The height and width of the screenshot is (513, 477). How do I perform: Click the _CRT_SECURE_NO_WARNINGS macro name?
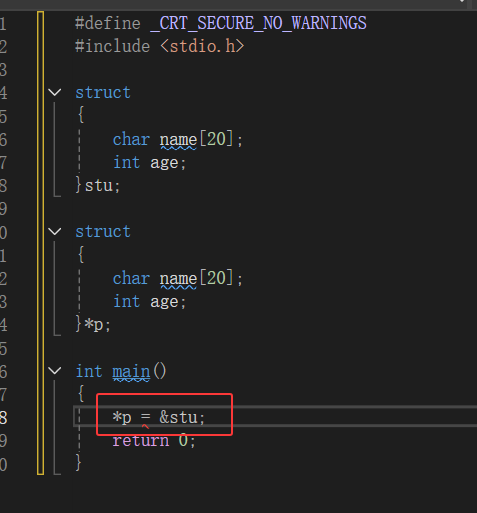pos(258,23)
